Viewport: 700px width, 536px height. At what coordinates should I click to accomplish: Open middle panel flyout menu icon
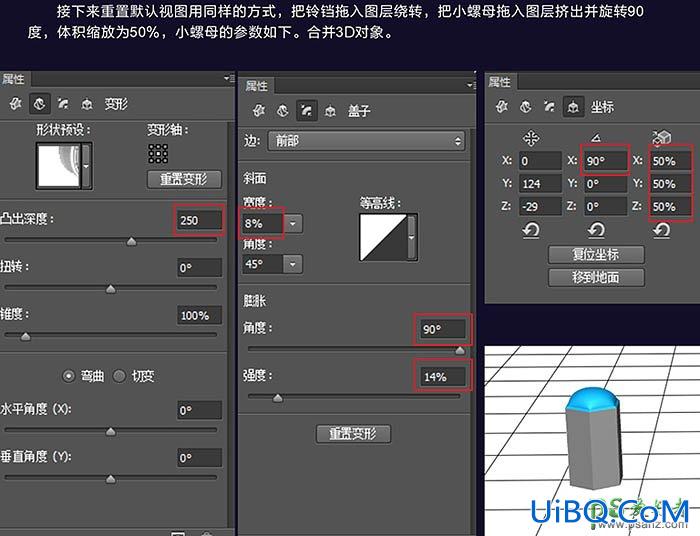coord(471,85)
